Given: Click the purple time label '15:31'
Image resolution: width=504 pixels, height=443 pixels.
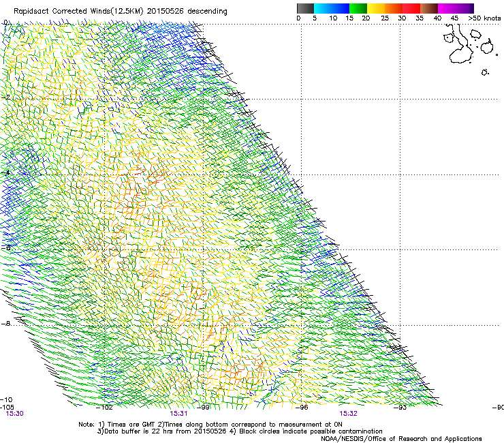Looking at the screenshot, I should click(x=178, y=414).
